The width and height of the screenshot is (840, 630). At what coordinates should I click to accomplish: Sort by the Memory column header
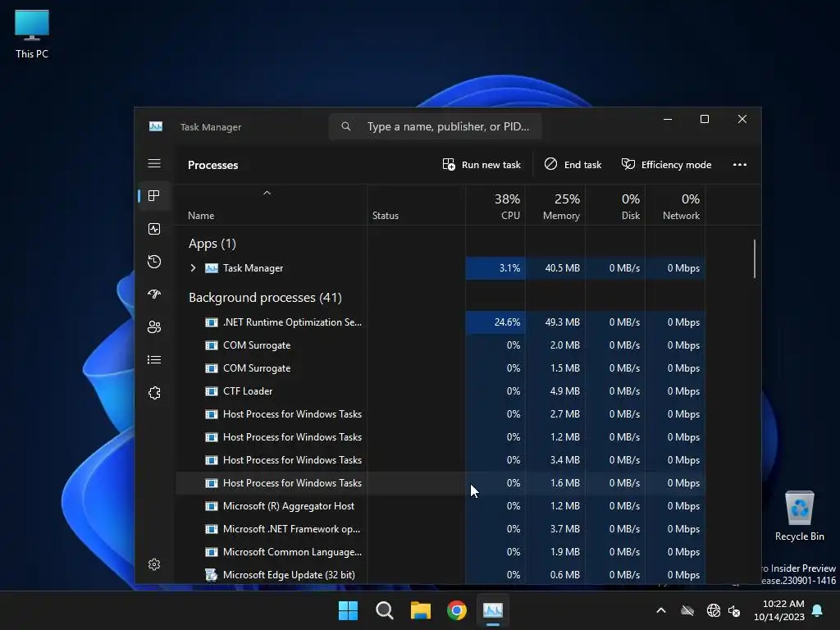click(555, 206)
